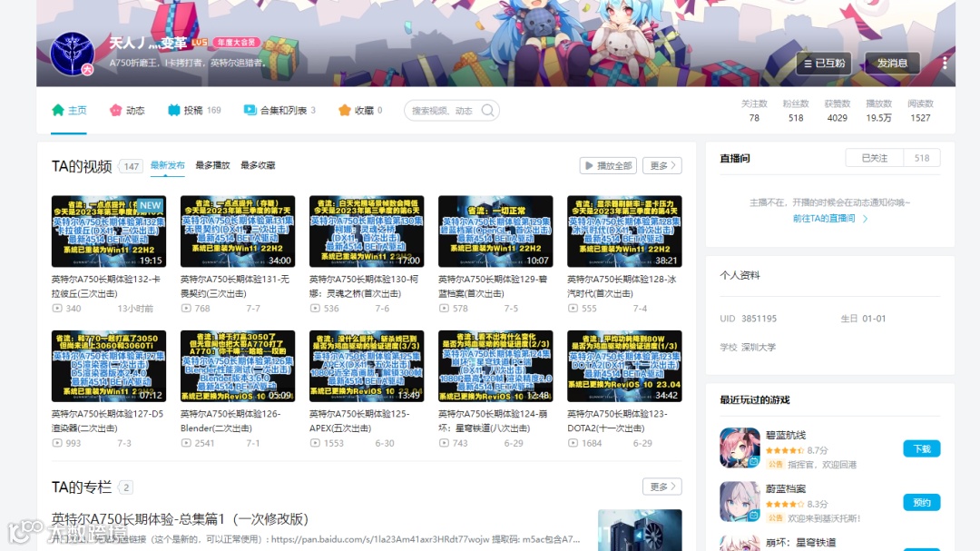The width and height of the screenshot is (980, 551).
Task: Open 前往TA的直播间 link
Action: [830, 218]
